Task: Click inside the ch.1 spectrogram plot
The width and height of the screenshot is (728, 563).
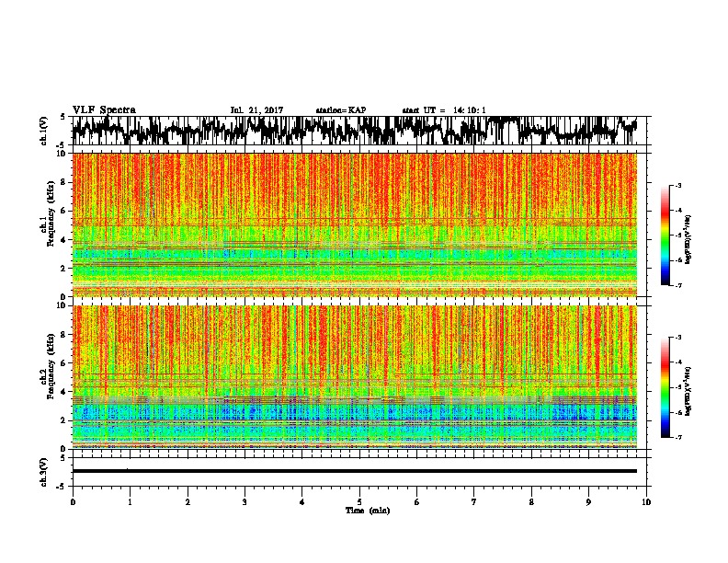Action: [354, 224]
